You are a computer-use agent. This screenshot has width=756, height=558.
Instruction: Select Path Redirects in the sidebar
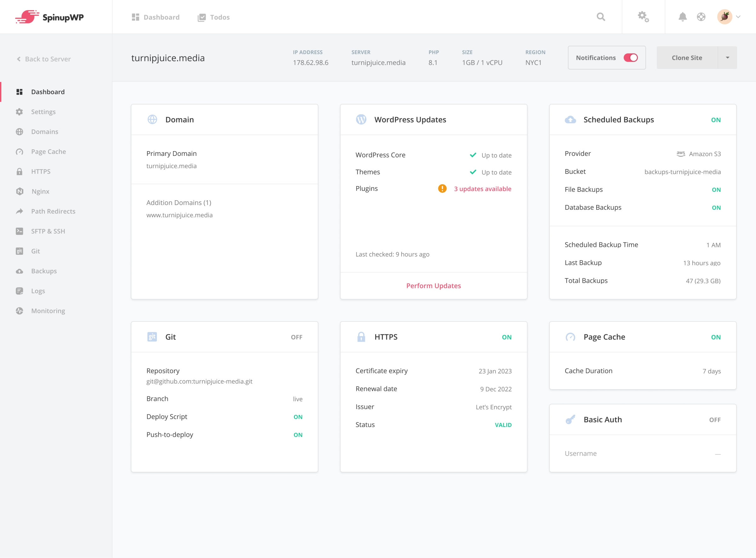(53, 211)
